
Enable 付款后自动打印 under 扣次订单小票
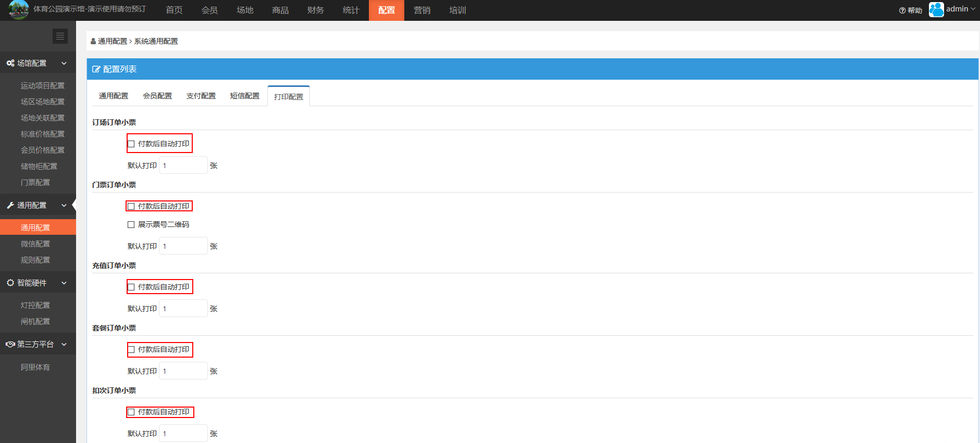pos(131,412)
